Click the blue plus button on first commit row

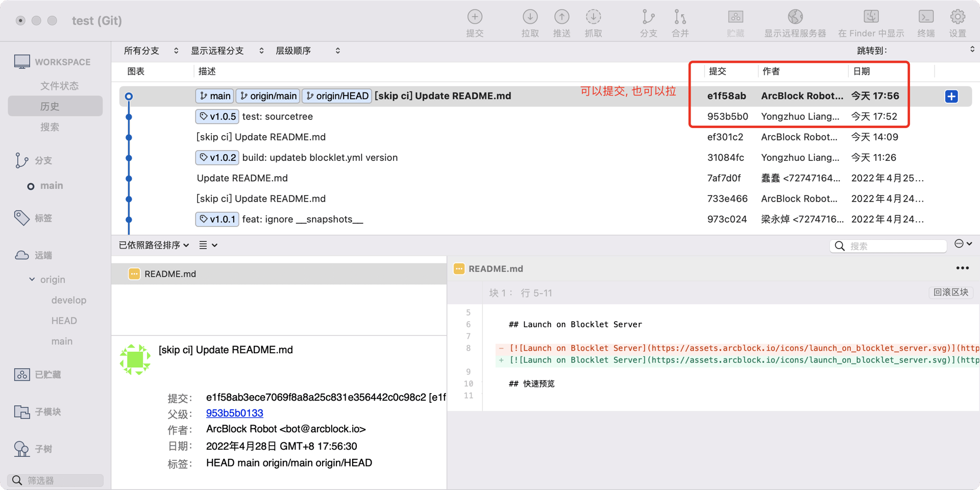pyautogui.click(x=951, y=96)
